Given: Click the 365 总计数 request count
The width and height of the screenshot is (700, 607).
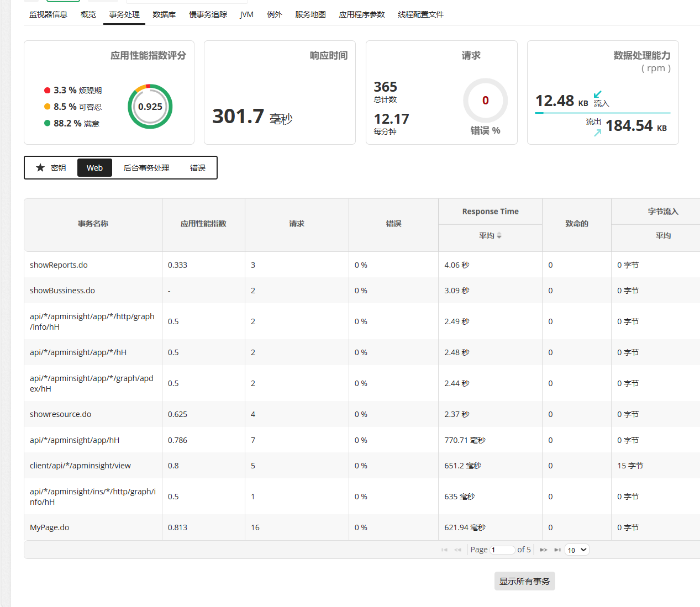Looking at the screenshot, I should [x=385, y=91].
